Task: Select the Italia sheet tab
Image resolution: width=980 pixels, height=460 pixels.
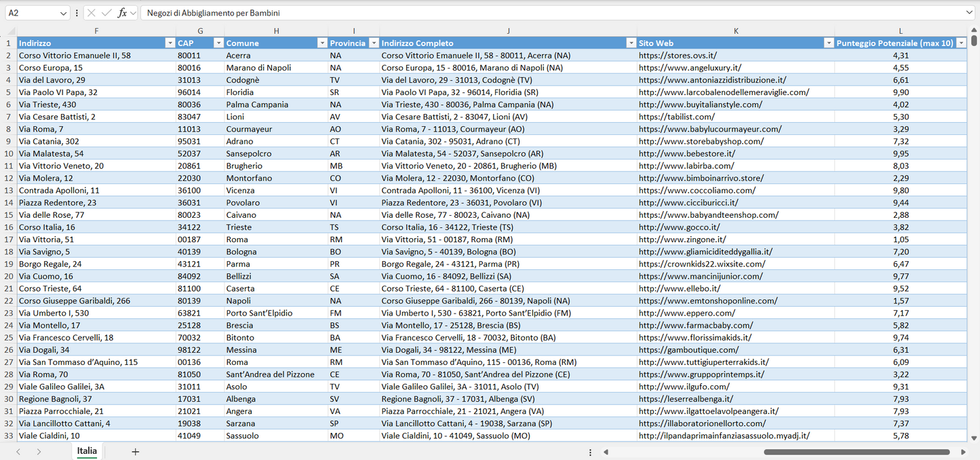Action: [87, 451]
